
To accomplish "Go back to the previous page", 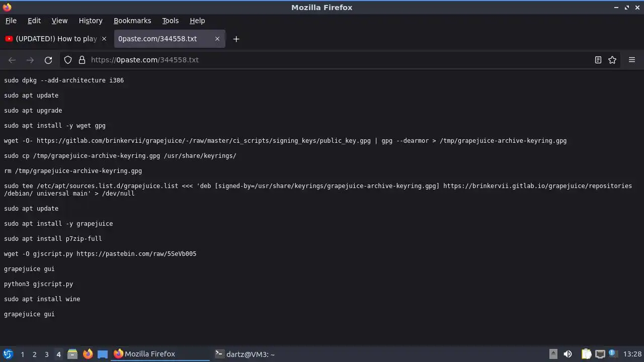I will 12,60.
